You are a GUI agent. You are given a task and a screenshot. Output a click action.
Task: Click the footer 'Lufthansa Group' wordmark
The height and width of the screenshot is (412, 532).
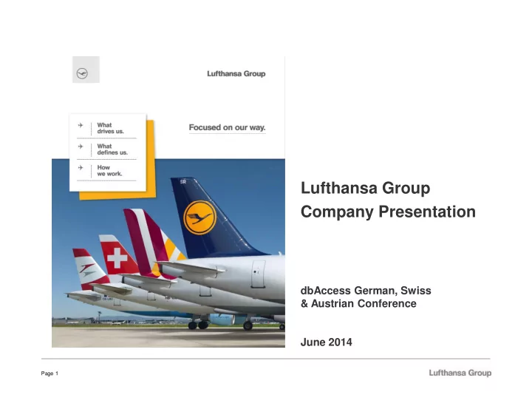460,373
